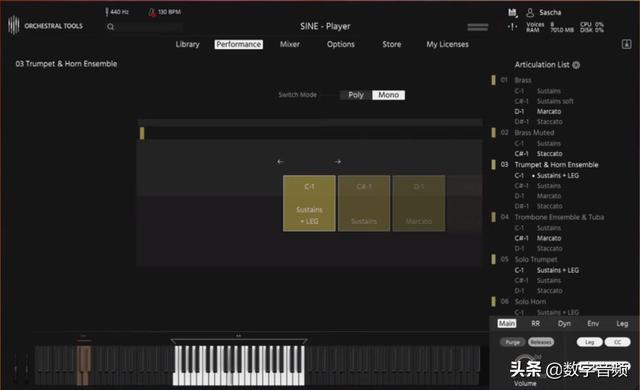The width and height of the screenshot is (640, 390).
Task: Select Sustains + LEG under Trumpet & Horn Ensemble
Action: (x=558, y=175)
